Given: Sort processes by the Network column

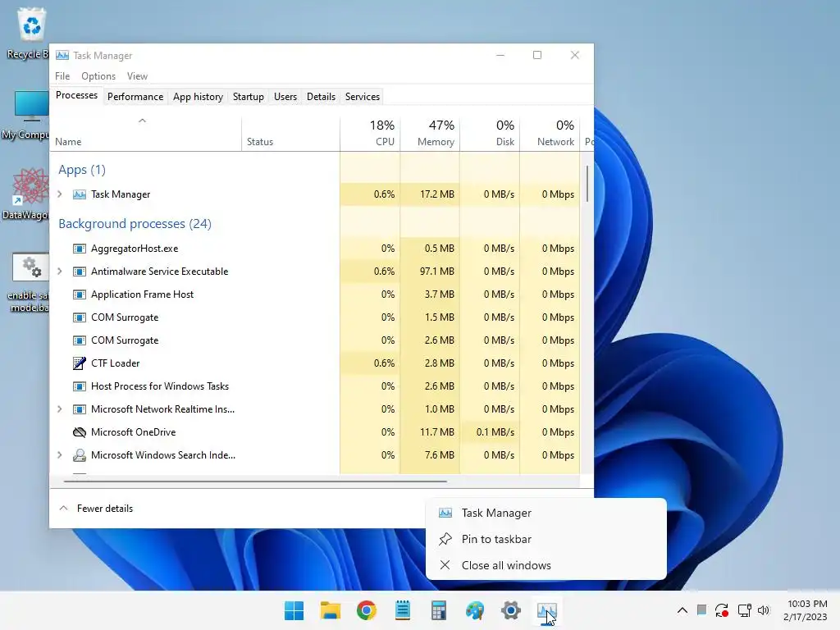Looking at the screenshot, I should click(550, 134).
